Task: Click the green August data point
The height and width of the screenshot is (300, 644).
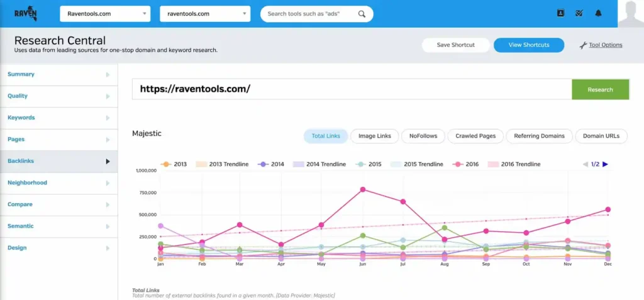Action: coord(445,228)
